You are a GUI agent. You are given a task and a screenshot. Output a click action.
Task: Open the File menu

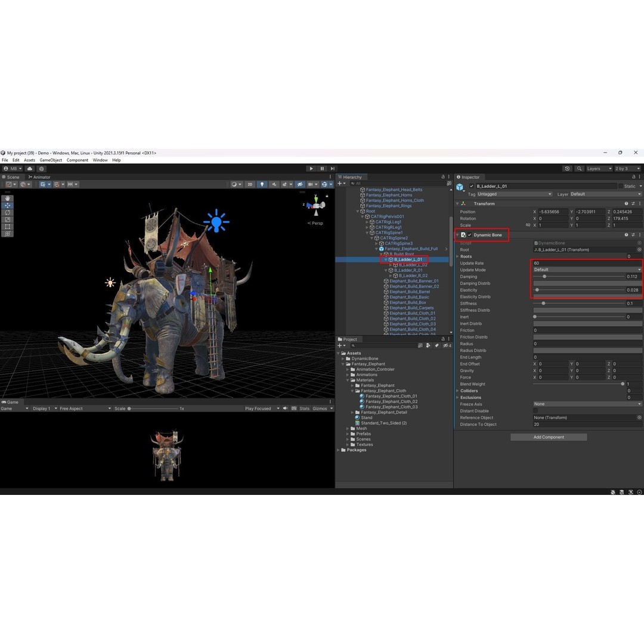(5, 160)
